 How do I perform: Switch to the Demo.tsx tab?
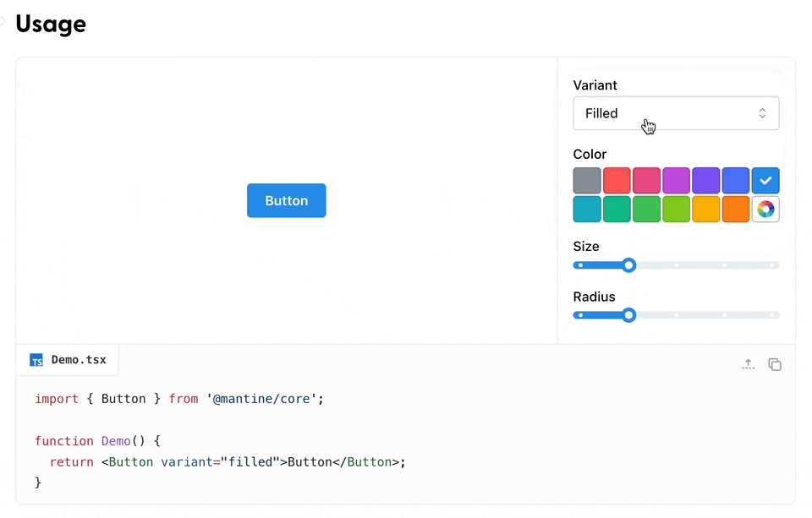point(68,360)
